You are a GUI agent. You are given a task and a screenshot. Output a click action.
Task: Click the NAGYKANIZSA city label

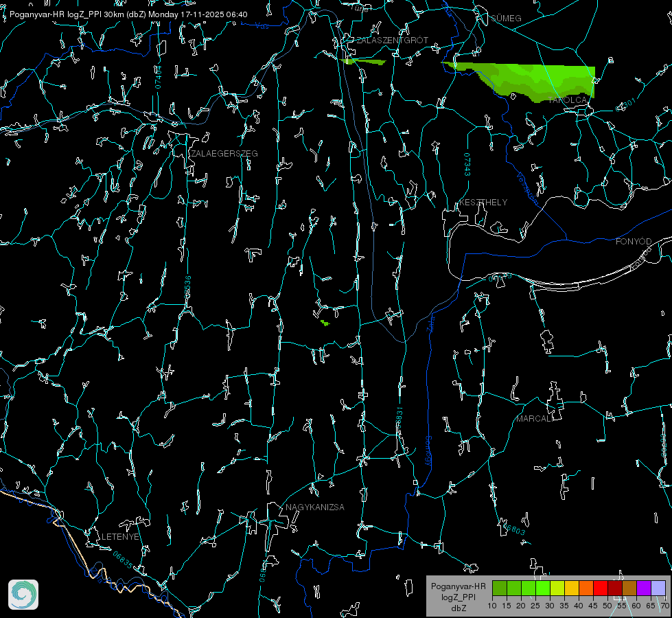click(x=315, y=507)
